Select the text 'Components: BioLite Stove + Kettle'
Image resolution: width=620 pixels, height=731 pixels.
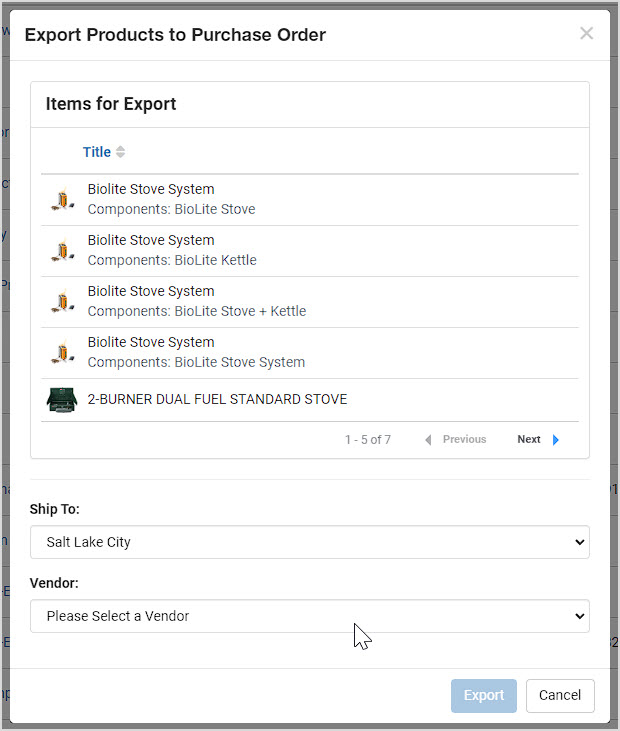click(x=197, y=311)
